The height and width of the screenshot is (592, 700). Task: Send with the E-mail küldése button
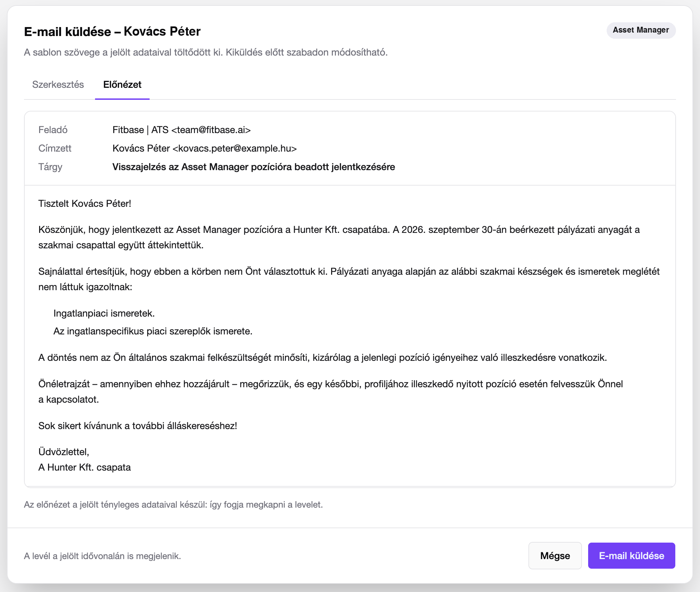(631, 556)
